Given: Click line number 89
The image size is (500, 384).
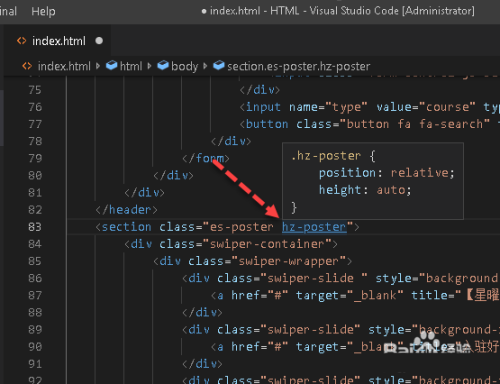Looking at the screenshot, I should pyautogui.click(x=35, y=330).
